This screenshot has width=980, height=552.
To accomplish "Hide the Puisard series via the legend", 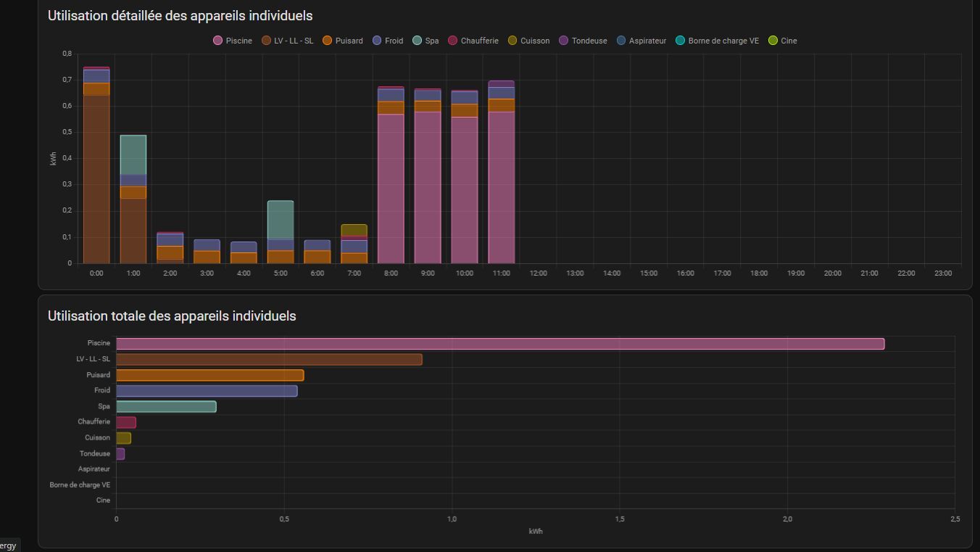I will click(342, 41).
